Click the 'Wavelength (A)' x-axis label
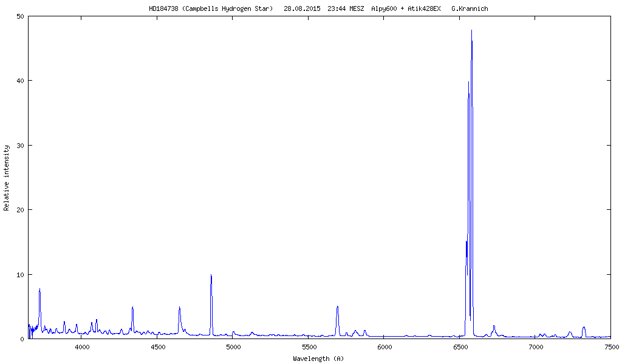 pyautogui.click(x=318, y=359)
